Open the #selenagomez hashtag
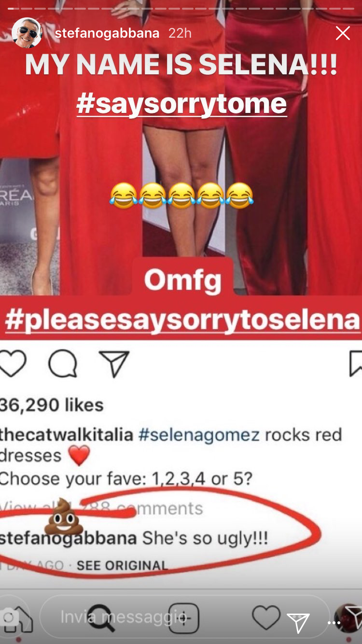The height and width of the screenshot is (644, 362). (x=199, y=434)
